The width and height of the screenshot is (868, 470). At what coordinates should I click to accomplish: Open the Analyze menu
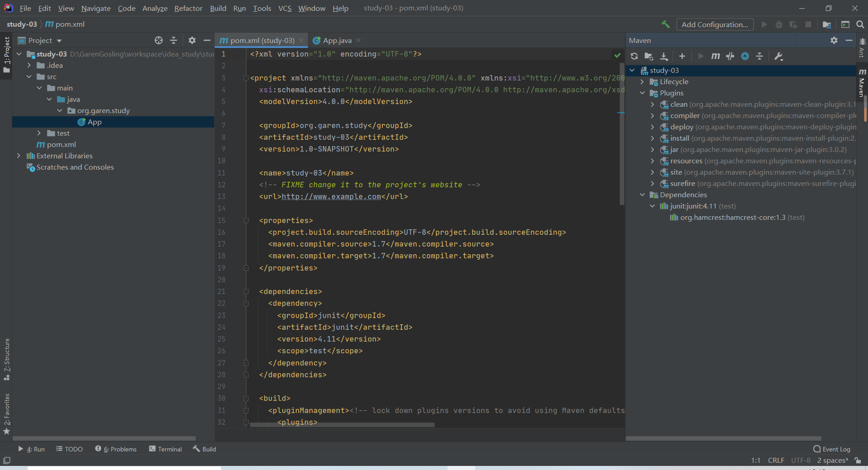pos(155,8)
